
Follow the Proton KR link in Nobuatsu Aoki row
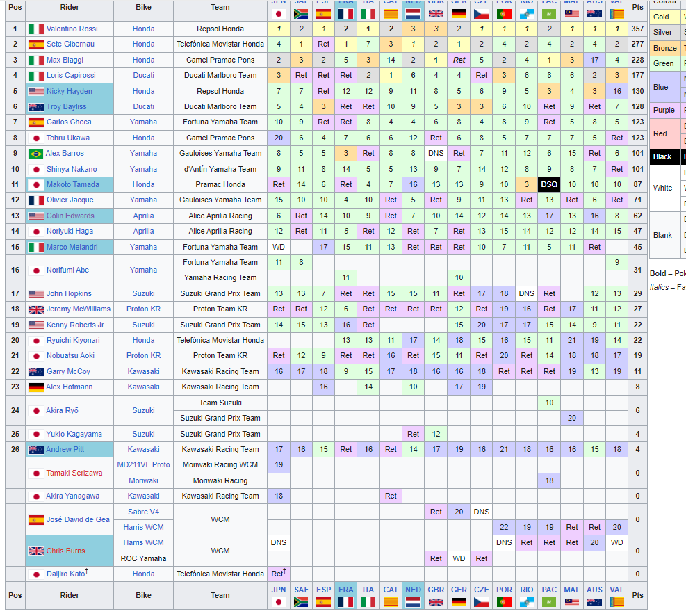[x=143, y=356]
